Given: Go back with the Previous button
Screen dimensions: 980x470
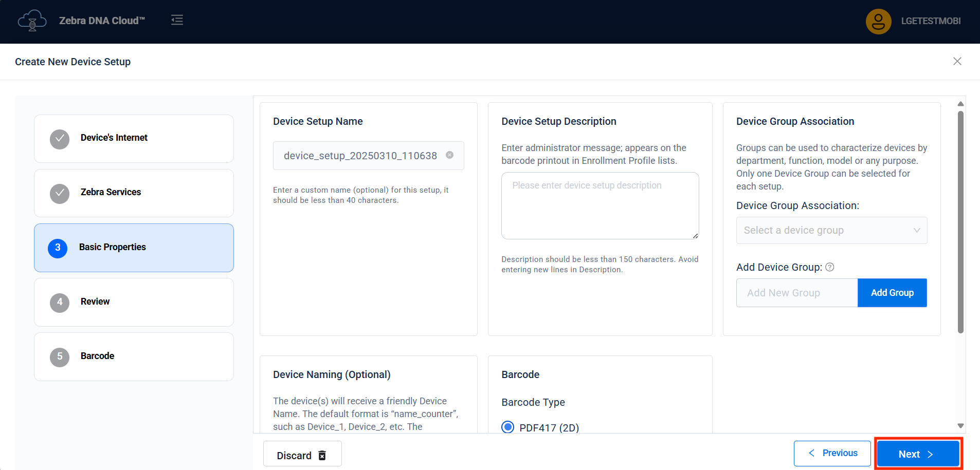Looking at the screenshot, I should coord(832,453).
